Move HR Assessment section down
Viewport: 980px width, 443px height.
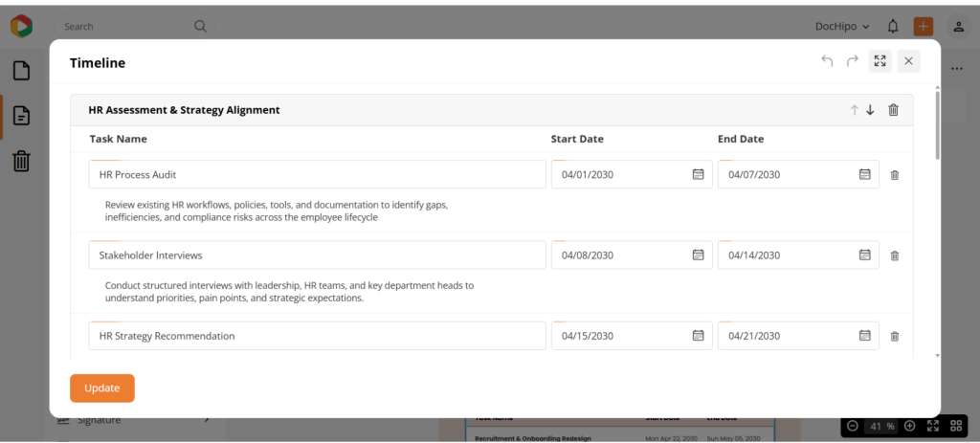(x=870, y=110)
